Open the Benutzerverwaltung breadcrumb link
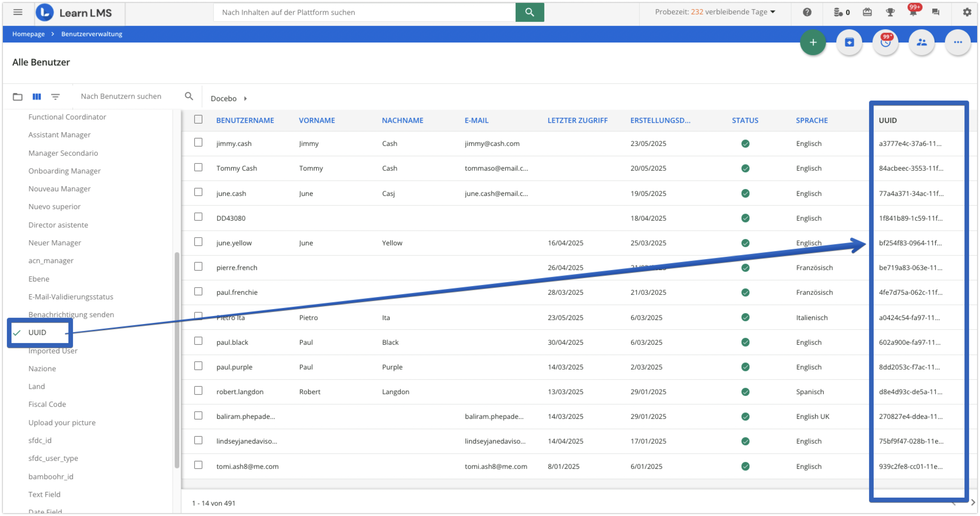The image size is (980, 516). click(92, 34)
